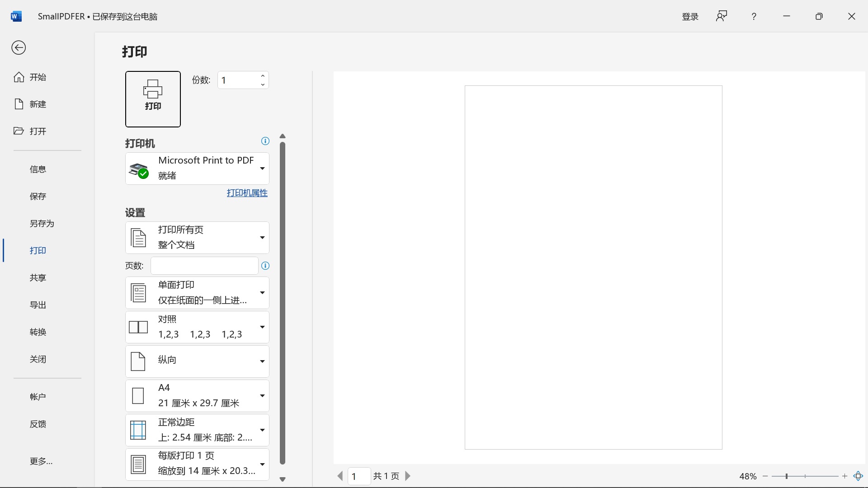868x488 pixels.
Task: Expand the 打印所有页 range dropdown
Action: click(197, 237)
